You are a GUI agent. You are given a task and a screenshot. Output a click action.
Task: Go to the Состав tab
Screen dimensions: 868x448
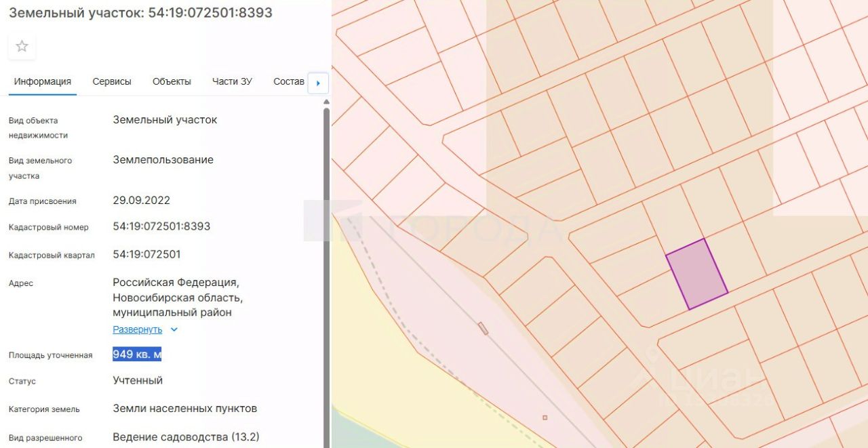coord(289,81)
